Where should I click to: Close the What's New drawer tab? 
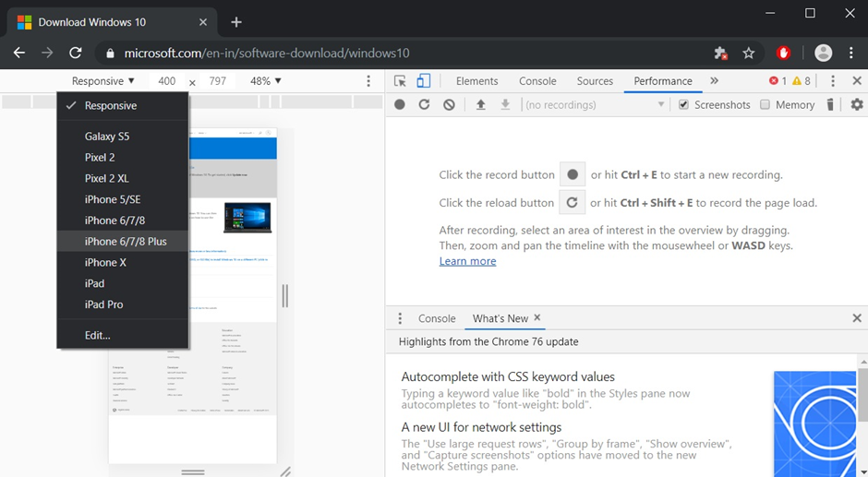coord(537,318)
